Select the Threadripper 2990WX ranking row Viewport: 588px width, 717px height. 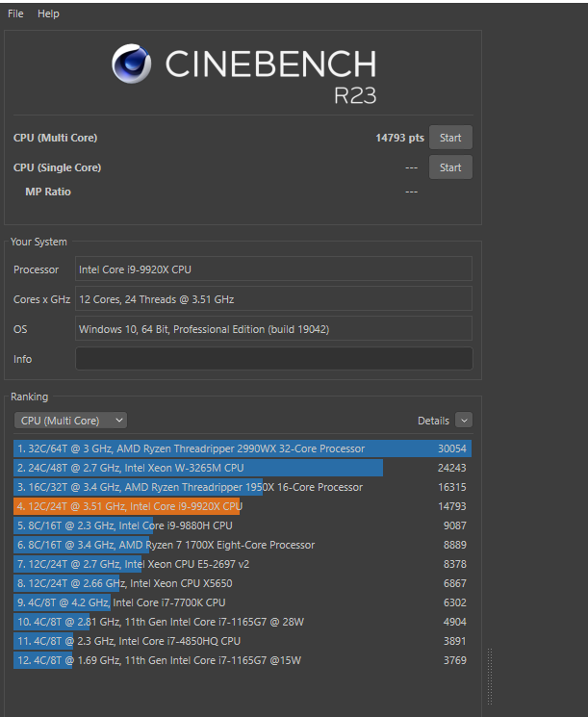tap(243, 448)
